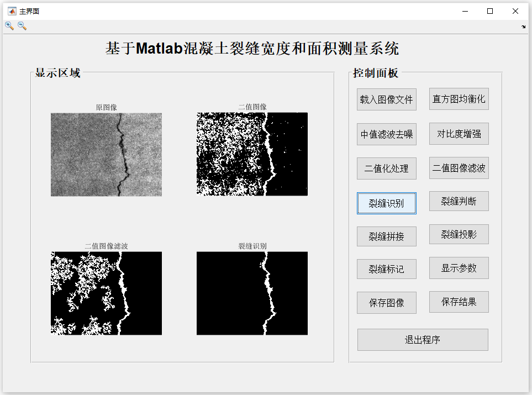This screenshot has height=395, width=532.
Task: Exit via 退出程序 button
Action: 423,340
